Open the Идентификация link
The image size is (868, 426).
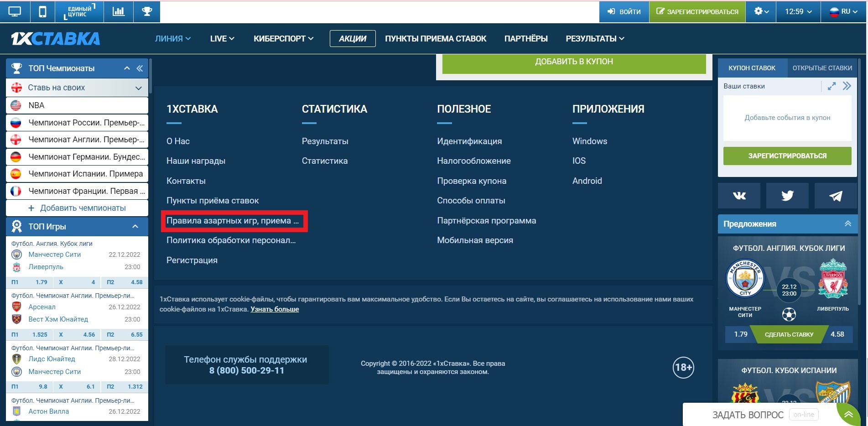tap(469, 141)
